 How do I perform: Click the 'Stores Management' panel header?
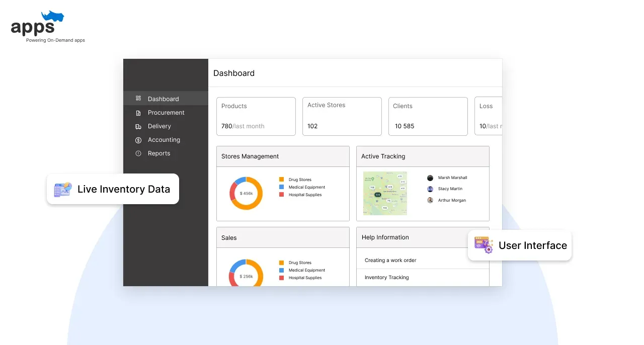[x=283, y=156]
